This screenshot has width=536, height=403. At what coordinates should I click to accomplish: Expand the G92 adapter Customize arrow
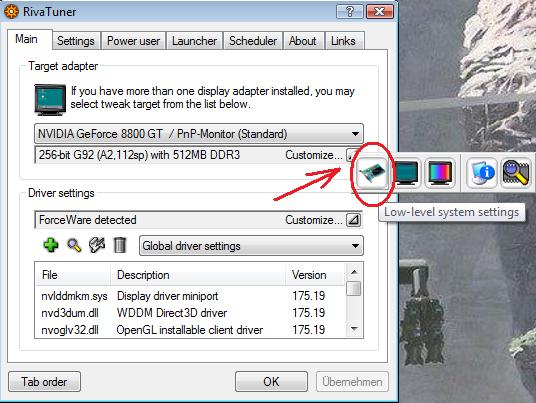click(351, 155)
